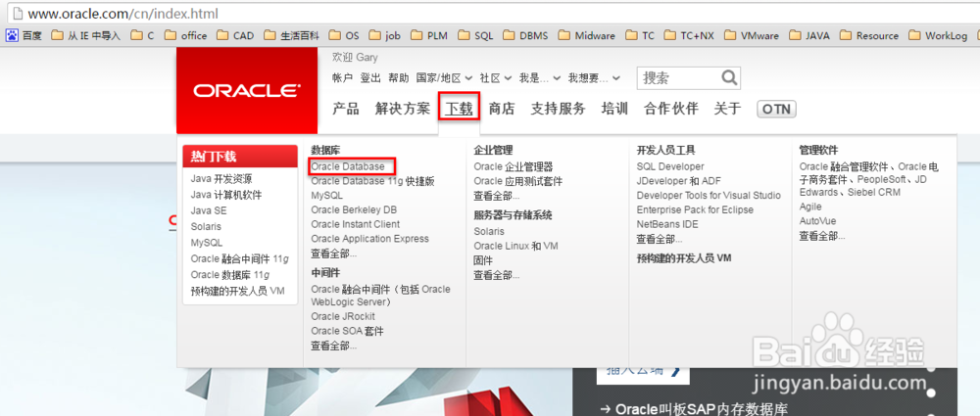This screenshot has height=416, width=980.
Task: Open Java SE link
Action: click(209, 211)
